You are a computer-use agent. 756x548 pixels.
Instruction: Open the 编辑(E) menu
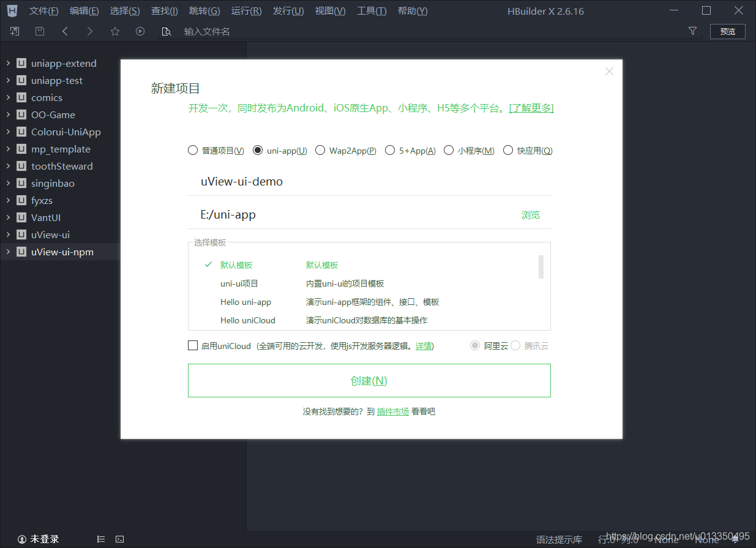(84, 11)
